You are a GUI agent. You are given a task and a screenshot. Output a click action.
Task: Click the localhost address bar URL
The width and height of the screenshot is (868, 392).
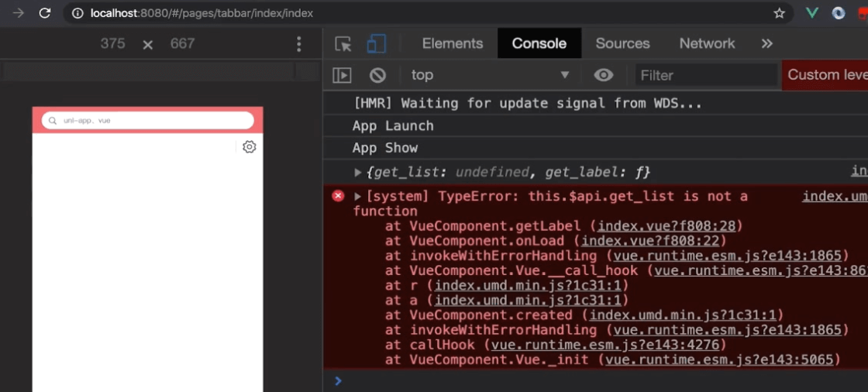pos(201,13)
